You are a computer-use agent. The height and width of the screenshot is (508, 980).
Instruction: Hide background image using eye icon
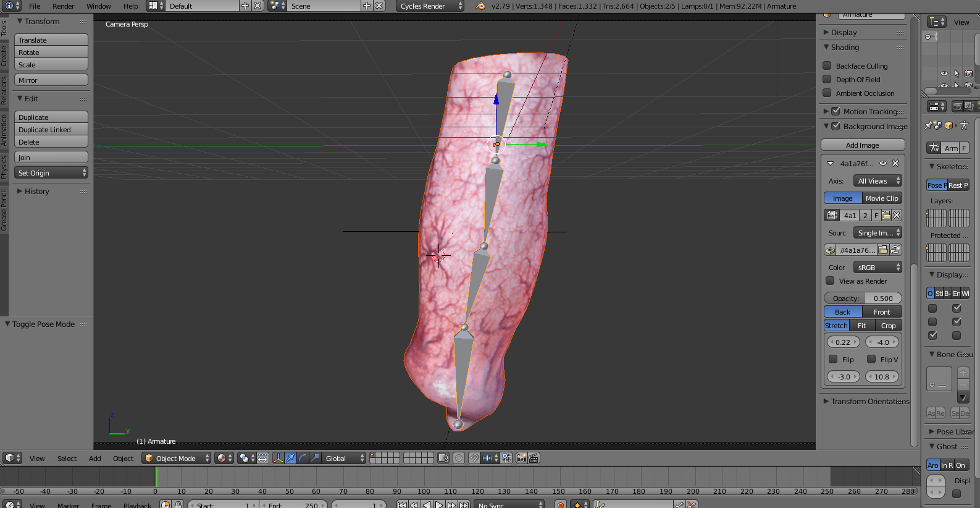click(x=883, y=164)
